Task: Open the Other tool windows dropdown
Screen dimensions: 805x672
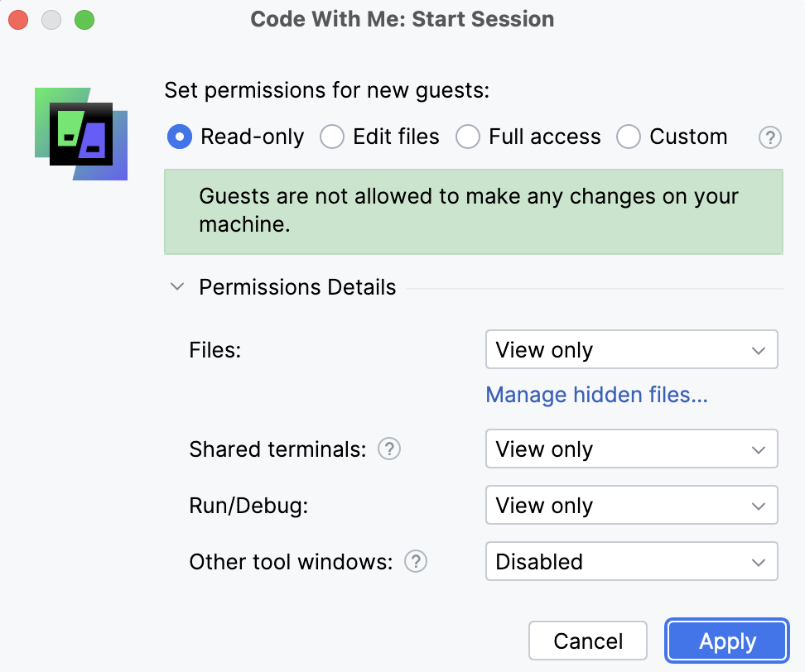Action: [631, 562]
